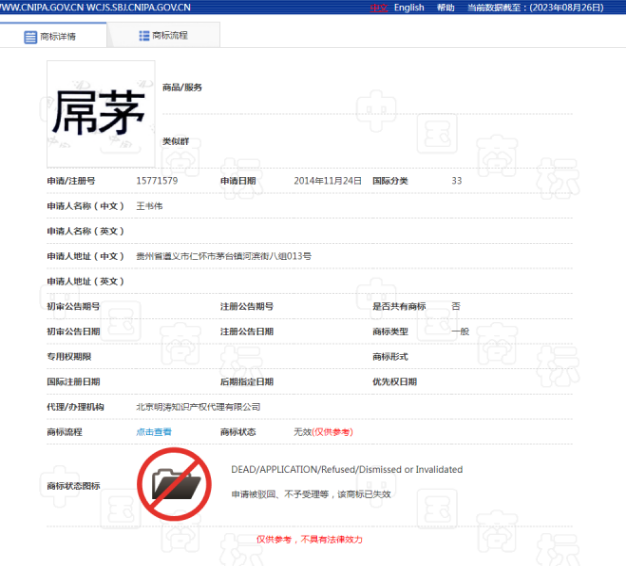Click the 商标流程 tab list icon

144,35
